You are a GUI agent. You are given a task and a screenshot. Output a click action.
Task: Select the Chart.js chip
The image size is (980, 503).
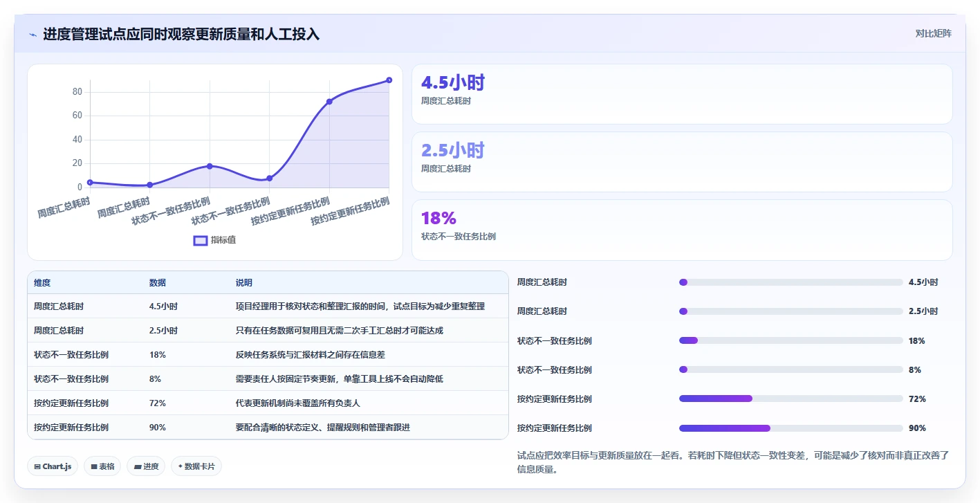coord(53,466)
